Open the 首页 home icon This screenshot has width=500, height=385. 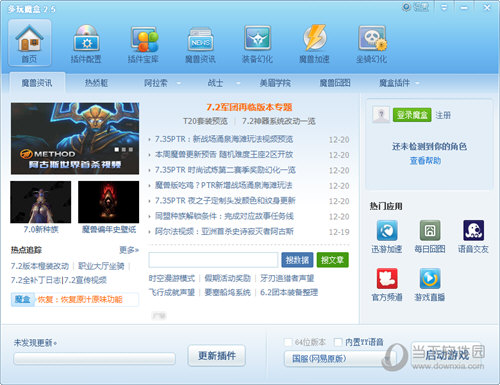click(x=30, y=43)
